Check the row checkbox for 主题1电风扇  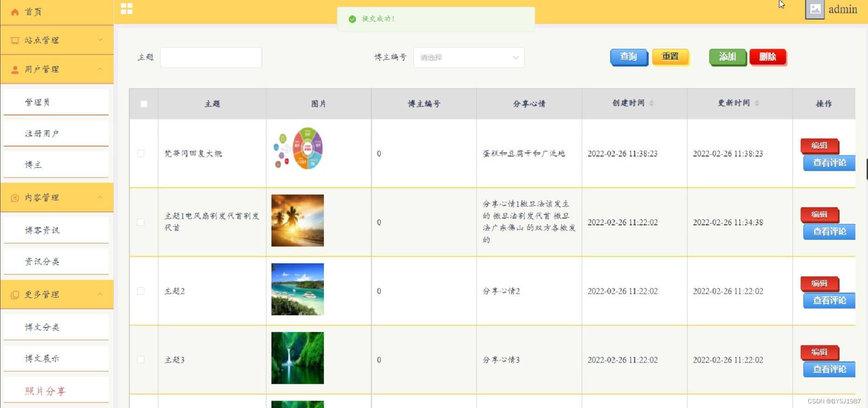[x=141, y=222]
